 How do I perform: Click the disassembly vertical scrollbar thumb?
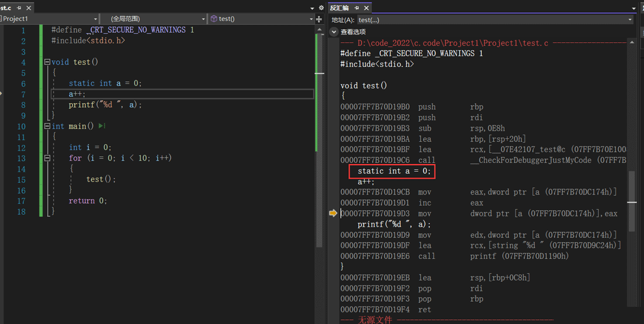click(x=632, y=201)
